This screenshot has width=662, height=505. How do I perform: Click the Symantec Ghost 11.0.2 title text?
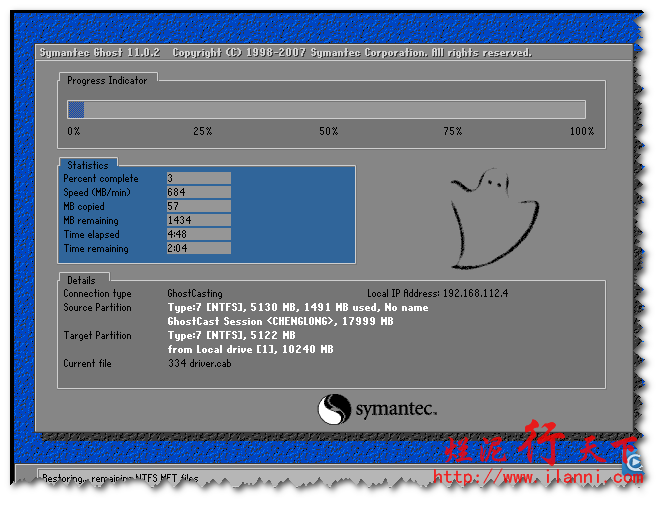click(100, 53)
